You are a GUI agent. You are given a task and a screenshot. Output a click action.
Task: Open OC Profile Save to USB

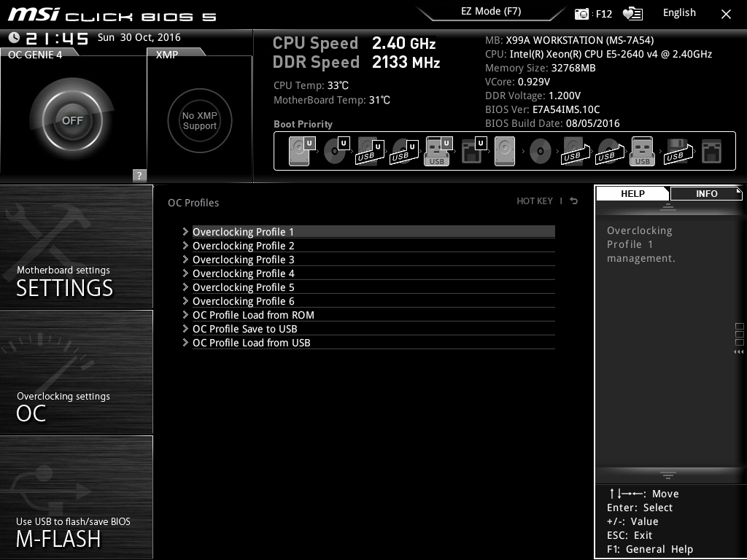[373, 329]
